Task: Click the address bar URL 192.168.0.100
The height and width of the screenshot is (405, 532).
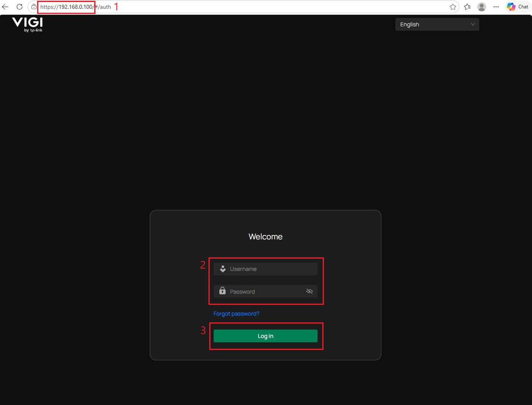Action: click(x=76, y=7)
